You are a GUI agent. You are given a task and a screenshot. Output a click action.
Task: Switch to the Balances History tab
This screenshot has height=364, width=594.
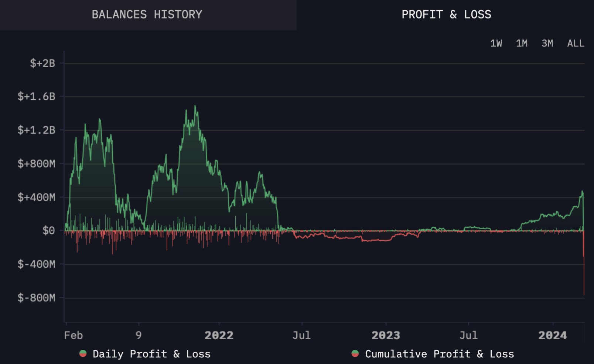click(147, 15)
